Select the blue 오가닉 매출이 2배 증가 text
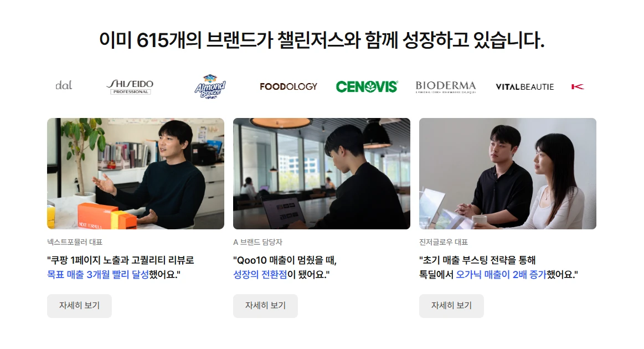The height and width of the screenshot is (349, 644). pyautogui.click(x=501, y=275)
